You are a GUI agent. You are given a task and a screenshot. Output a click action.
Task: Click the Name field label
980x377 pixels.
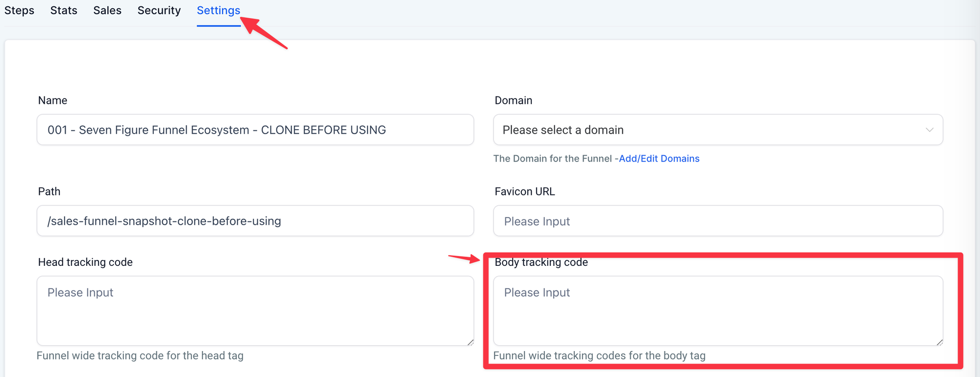(x=52, y=100)
